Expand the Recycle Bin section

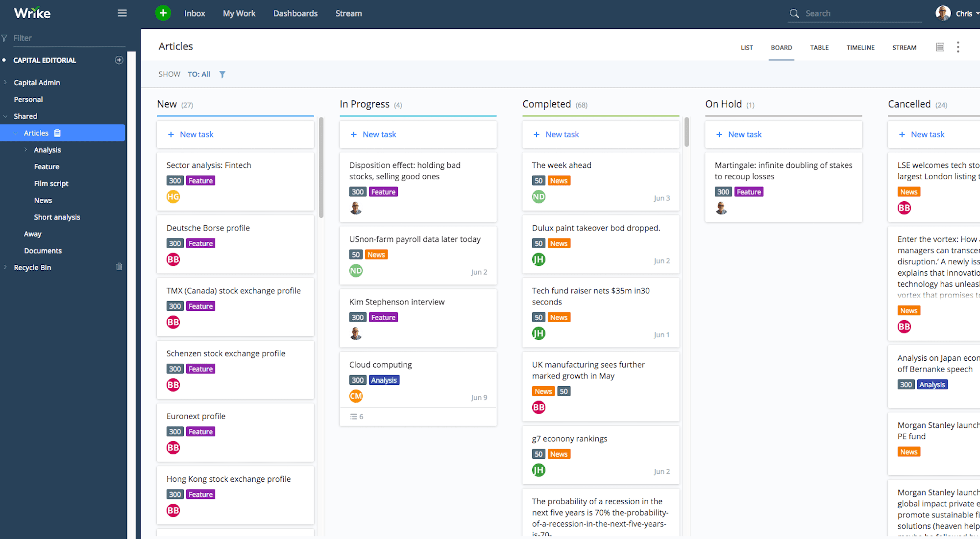point(5,267)
